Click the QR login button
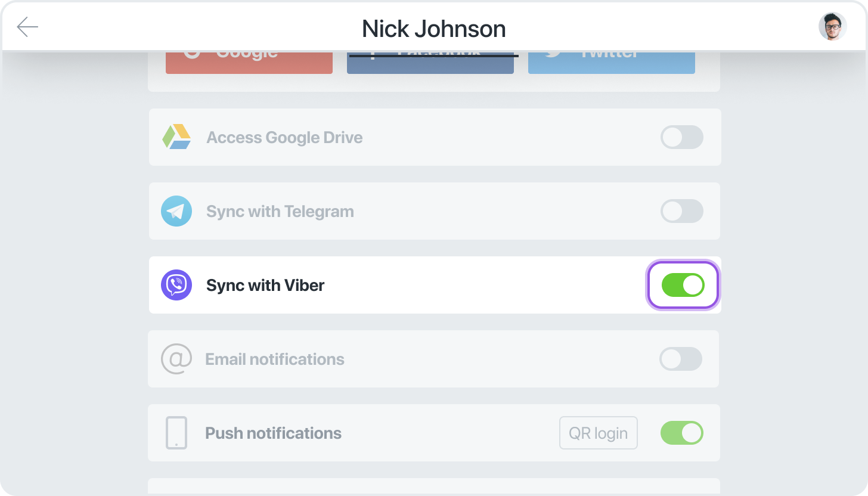The image size is (868, 496). click(x=599, y=433)
